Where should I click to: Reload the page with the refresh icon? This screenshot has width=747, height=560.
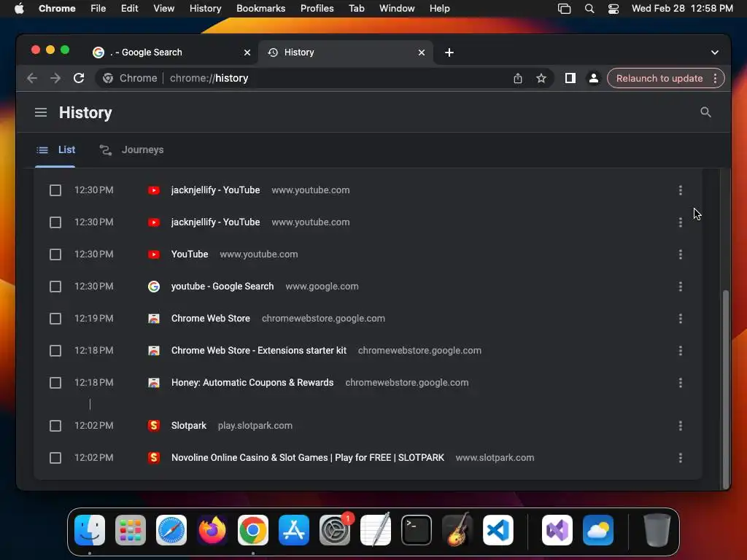pos(79,78)
